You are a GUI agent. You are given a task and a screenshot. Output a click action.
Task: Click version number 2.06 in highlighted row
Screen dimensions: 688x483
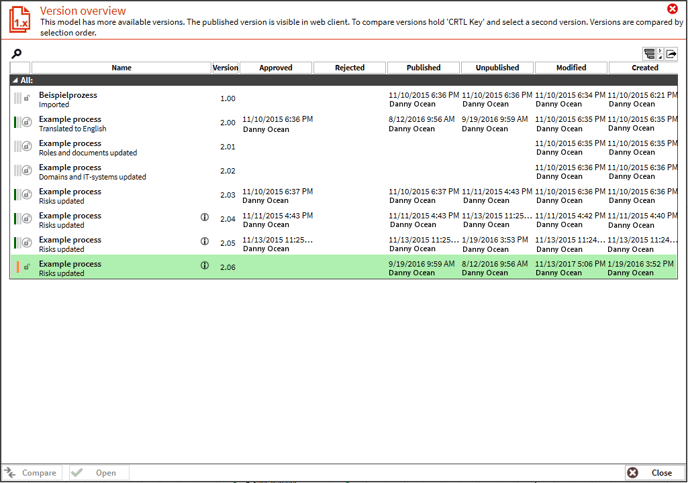coord(228,267)
